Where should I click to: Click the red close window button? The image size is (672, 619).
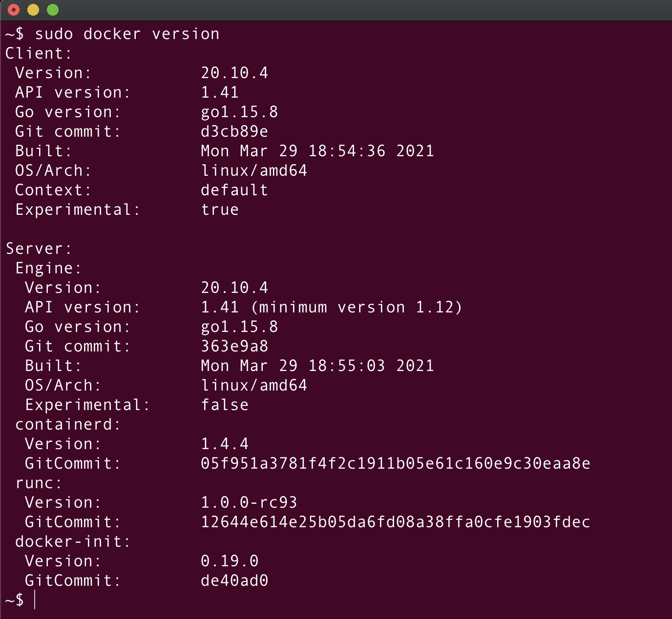pos(14,10)
